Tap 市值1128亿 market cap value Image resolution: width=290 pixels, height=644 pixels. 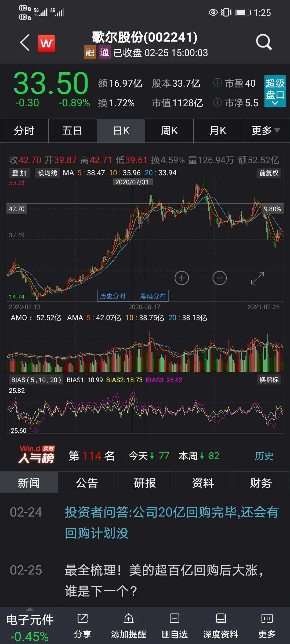point(177,103)
